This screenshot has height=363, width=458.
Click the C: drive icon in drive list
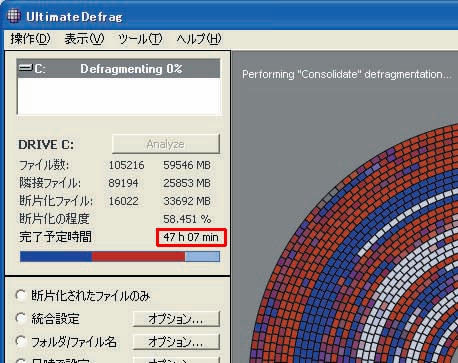25,68
